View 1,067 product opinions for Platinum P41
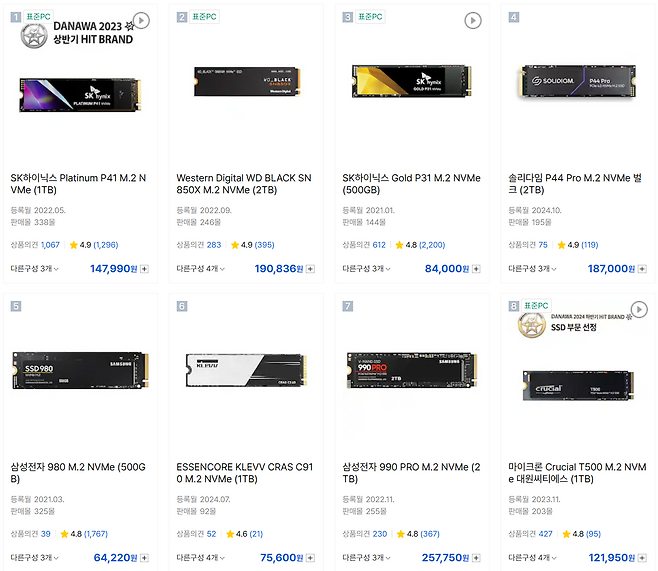658x571 pixels. point(50,245)
